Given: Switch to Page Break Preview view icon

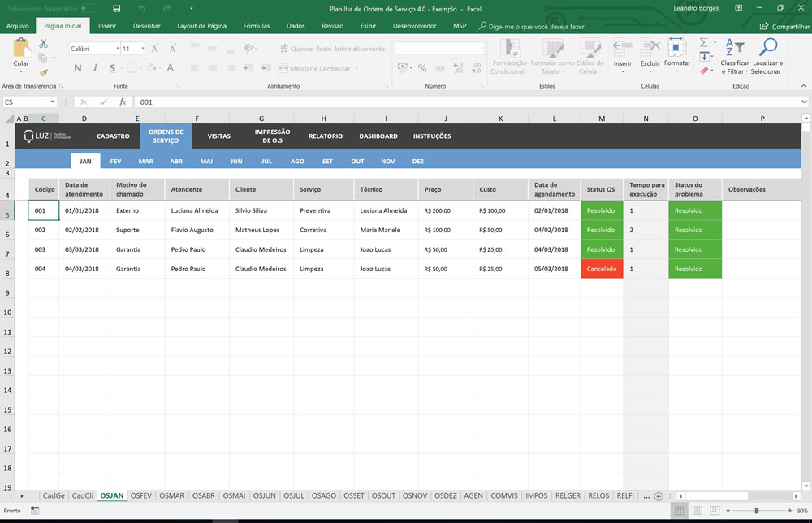Looking at the screenshot, I should click(715, 511).
